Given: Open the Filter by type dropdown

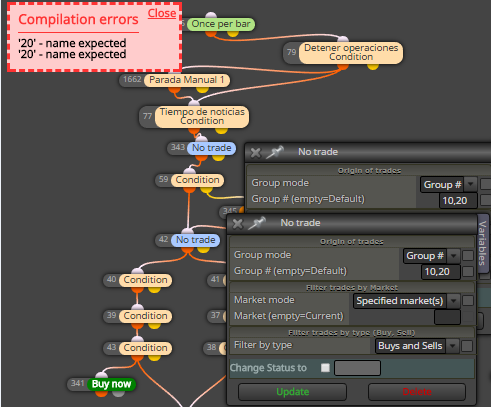Looking at the screenshot, I should [417, 346].
